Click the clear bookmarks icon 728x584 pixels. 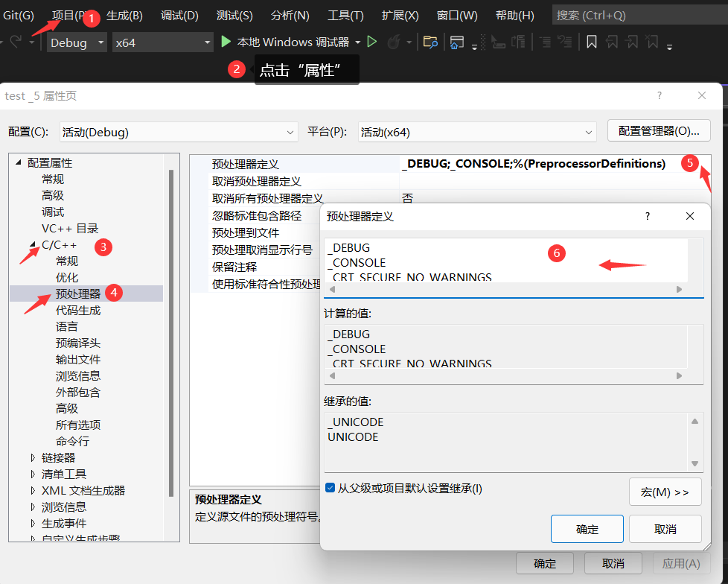652,42
